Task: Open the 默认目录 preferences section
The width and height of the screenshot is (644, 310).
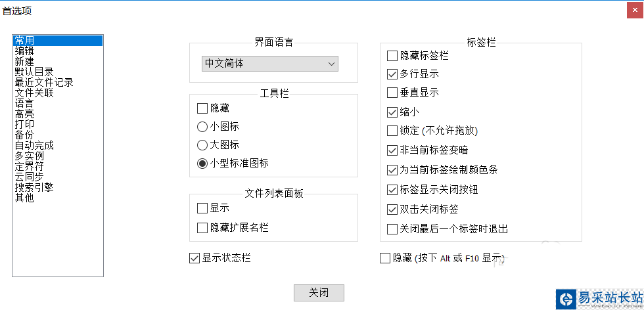Action: click(34, 72)
